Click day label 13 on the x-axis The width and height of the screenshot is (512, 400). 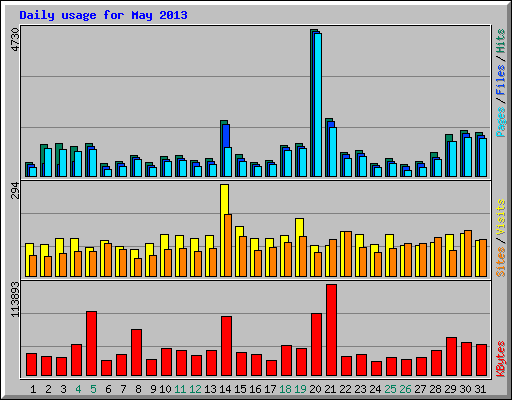click(210, 389)
